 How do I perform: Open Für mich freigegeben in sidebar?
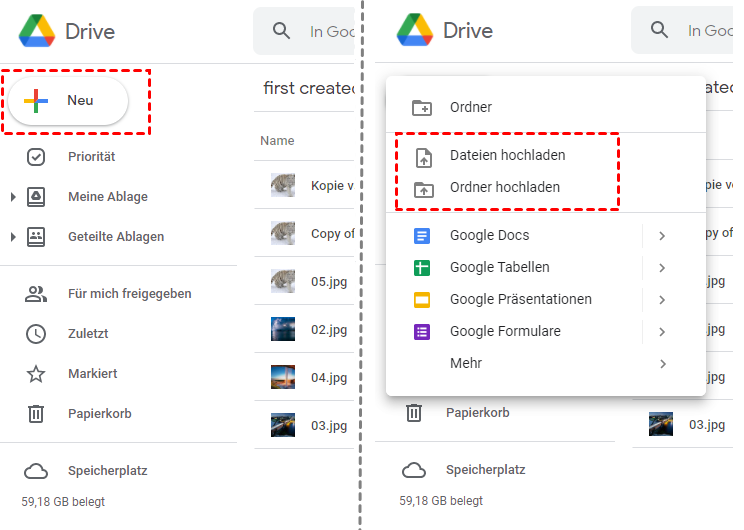[x=129, y=294]
